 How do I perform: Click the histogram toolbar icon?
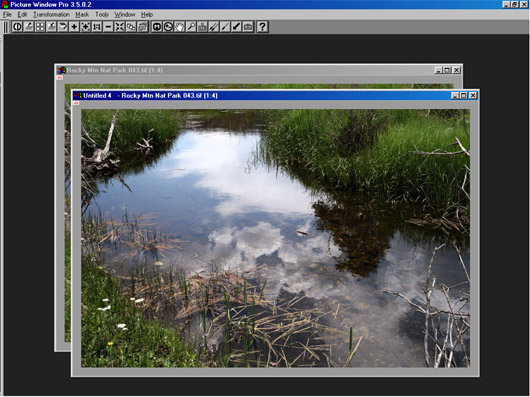tap(202, 27)
